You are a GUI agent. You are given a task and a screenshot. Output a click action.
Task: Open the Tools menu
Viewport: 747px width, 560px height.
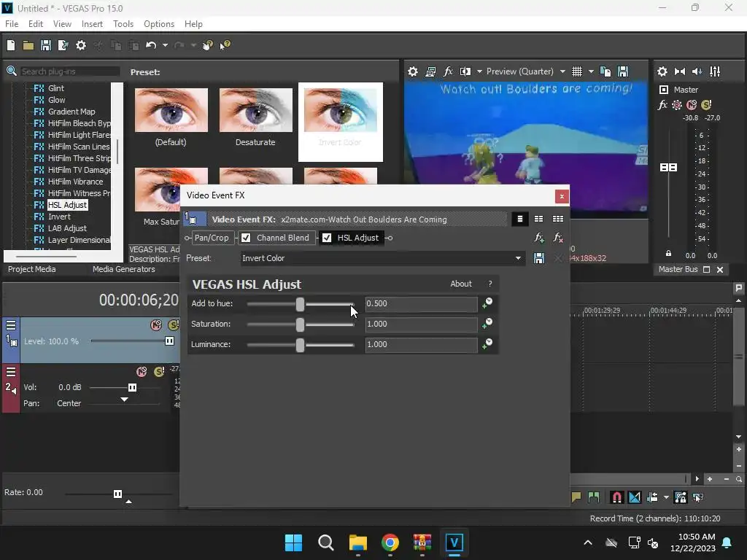tap(123, 24)
